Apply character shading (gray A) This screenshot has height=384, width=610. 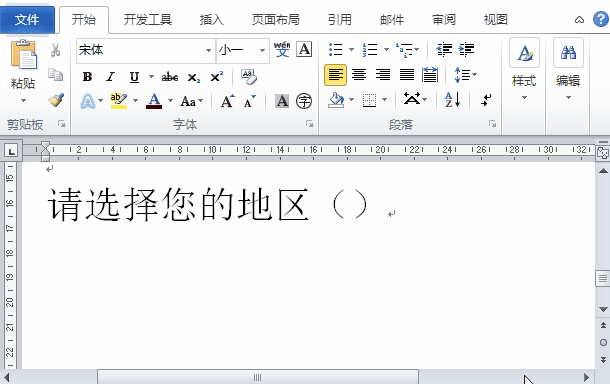pyautogui.click(x=282, y=101)
